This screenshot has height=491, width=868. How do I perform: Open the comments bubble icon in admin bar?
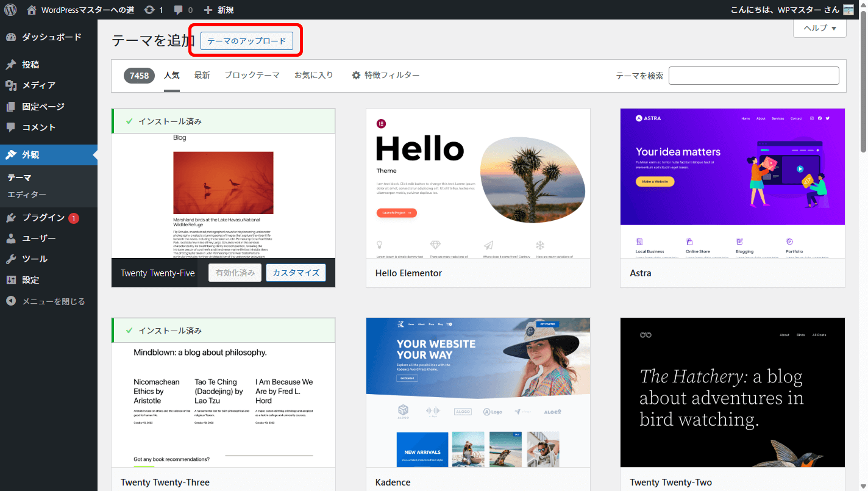[x=179, y=10]
